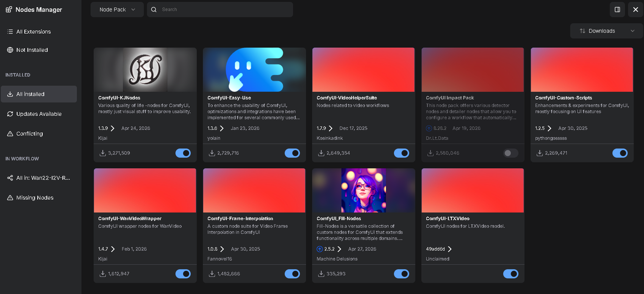This screenshot has height=294, width=644.
Task: Click the All Extensions list icon
Action: coord(10,32)
